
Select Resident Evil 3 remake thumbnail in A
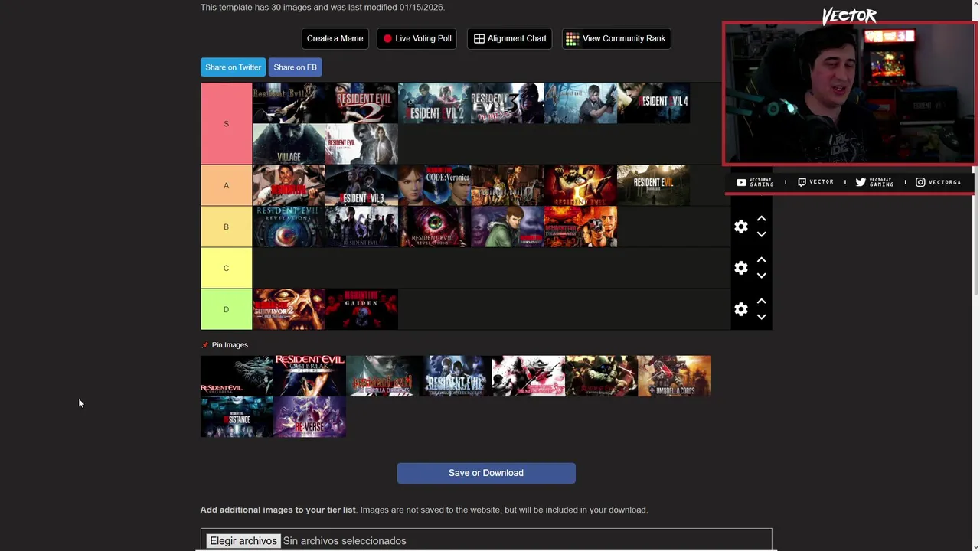point(361,185)
